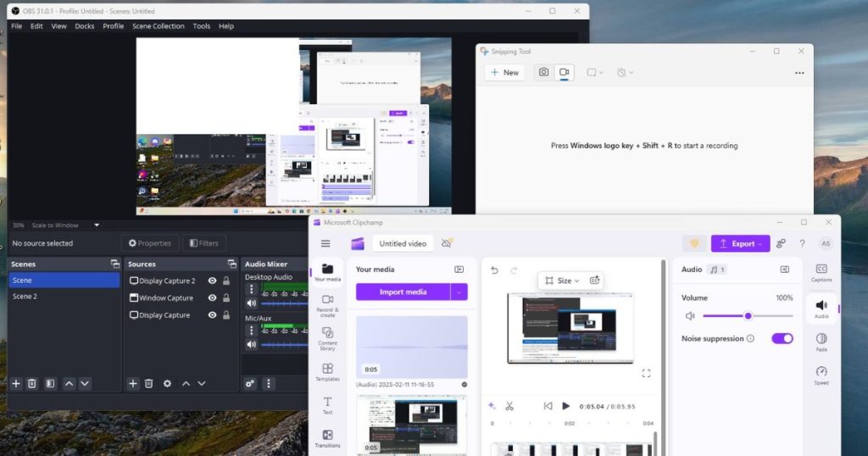Screen dimensions: 868x456
Task: Mute Desktop Audio in OBS mixer
Action: click(x=251, y=303)
